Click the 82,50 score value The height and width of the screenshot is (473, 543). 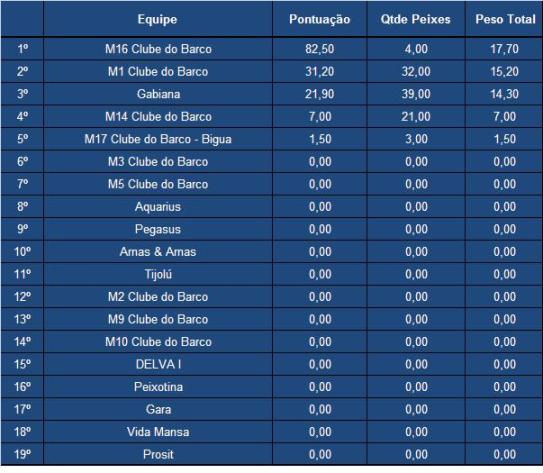[x=320, y=49]
